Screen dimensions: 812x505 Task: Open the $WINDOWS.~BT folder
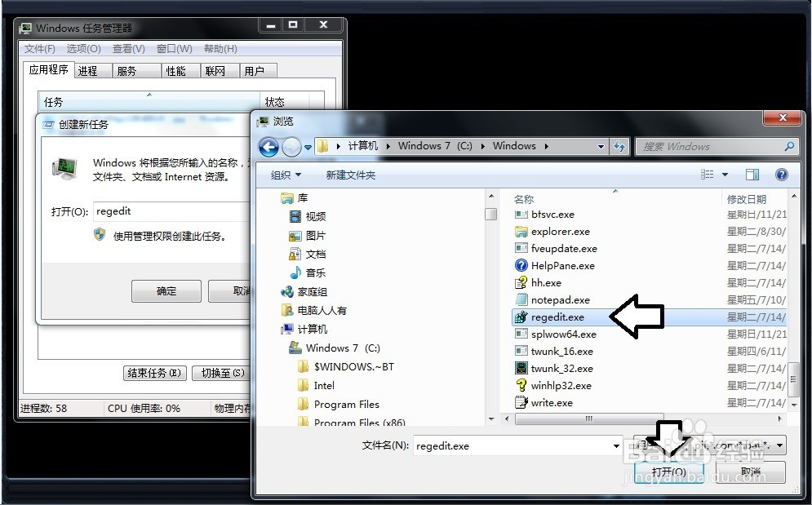(x=347, y=366)
